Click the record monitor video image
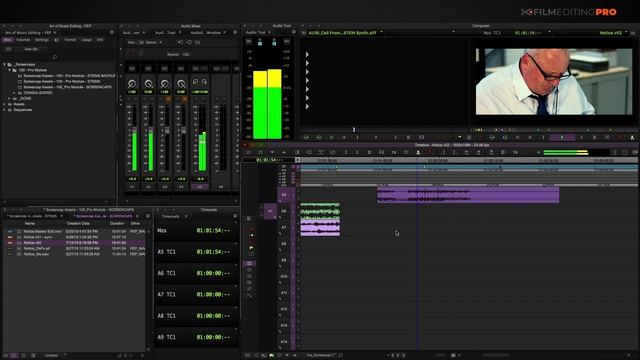640x360 pixels. pyautogui.click(x=554, y=82)
